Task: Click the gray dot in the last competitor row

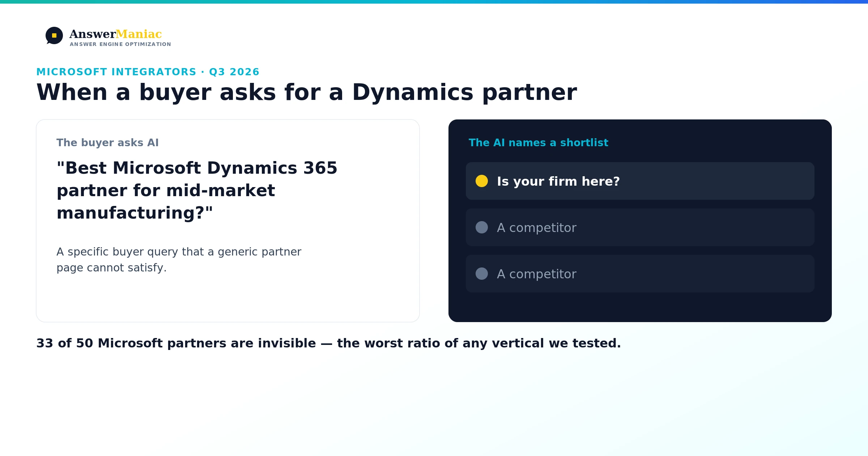Action: pyautogui.click(x=482, y=274)
